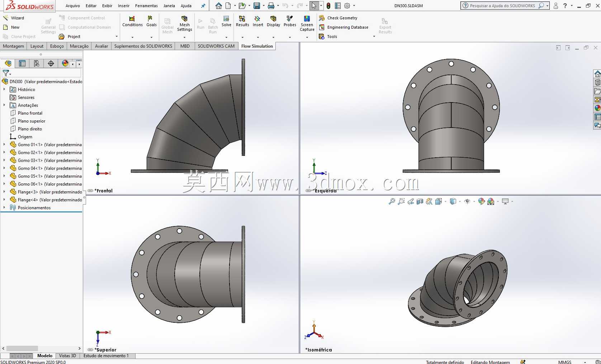Image resolution: width=601 pixels, height=364 pixels.
Task: Click the Section View icon
Action: click(420, 201)
